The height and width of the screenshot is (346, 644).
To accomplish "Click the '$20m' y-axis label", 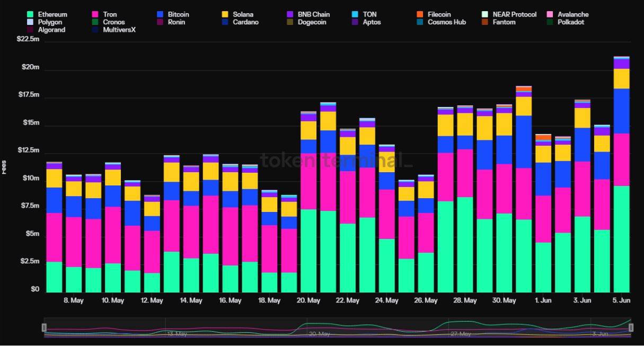I will pyautogui.click(x=30, y=67).
